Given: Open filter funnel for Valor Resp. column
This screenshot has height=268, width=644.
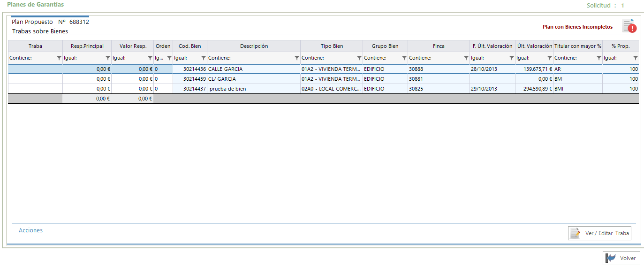Looking at the screenshot, I should [150, 58].
